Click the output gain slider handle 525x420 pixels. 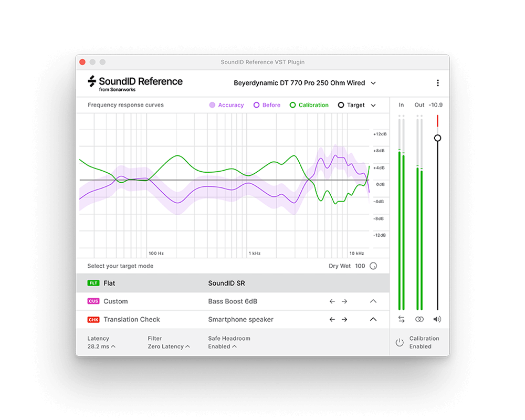point(437,138)
